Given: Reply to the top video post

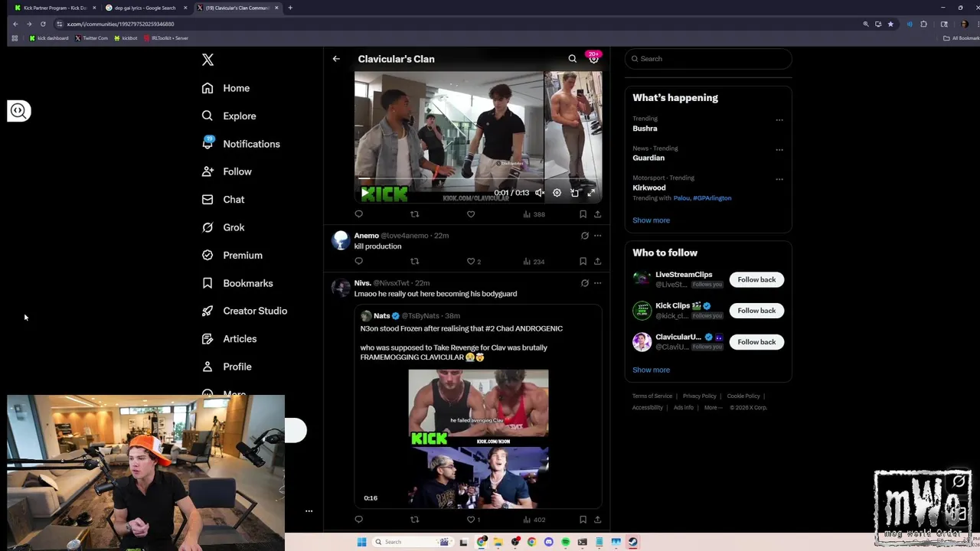Looking at the screenshot, I should click(358, 214).
